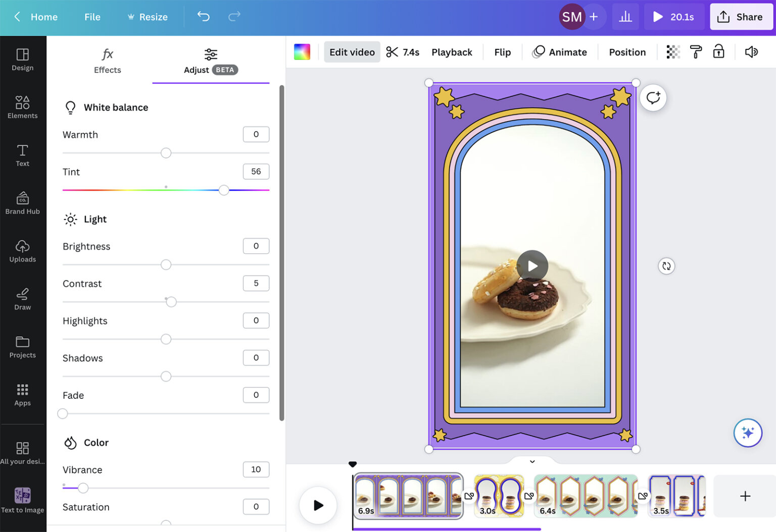Viewport: 776px width, 532px height.
Task: Open the Insights analytics panel
Action: pos(625,16)
